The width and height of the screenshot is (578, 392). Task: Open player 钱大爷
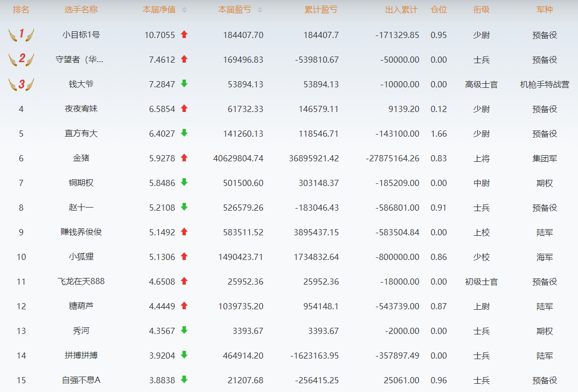coord(81,84)
